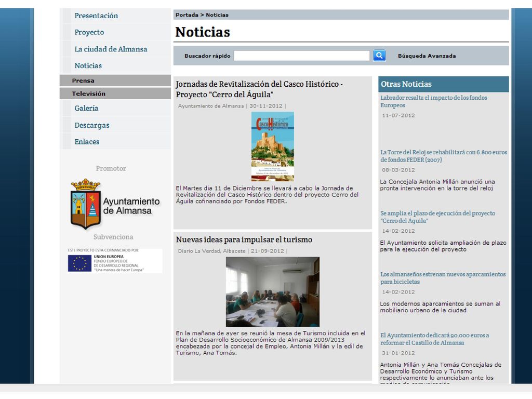
Task: Open the Búsqueda Avanzada link
Action: click(x=427, y=56)
